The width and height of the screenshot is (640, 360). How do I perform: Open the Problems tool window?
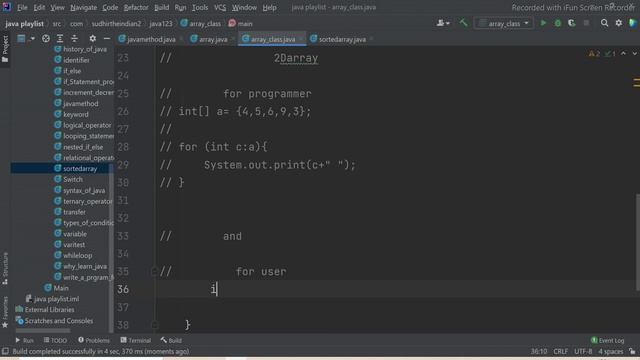tap(94, 340)
